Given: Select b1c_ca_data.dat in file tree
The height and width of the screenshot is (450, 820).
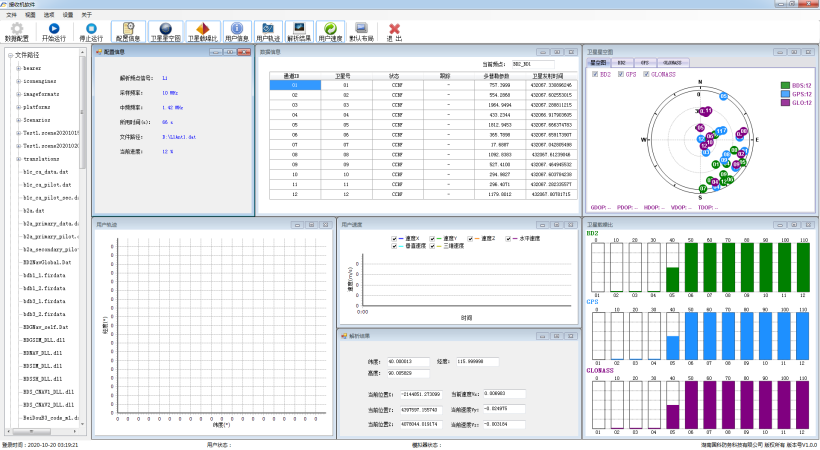Looking at the screenshot, I should click(46, 172).
